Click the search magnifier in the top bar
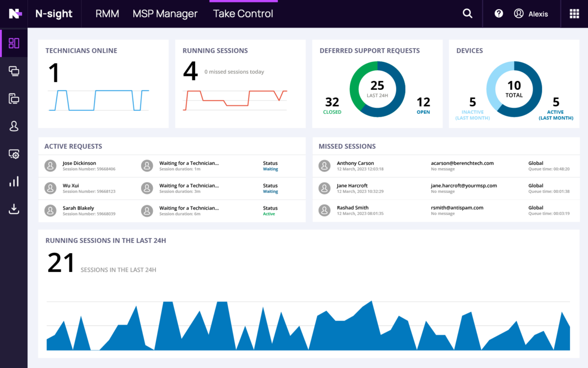Viewport: 588px width, 368px height. (x=467, y=13)
